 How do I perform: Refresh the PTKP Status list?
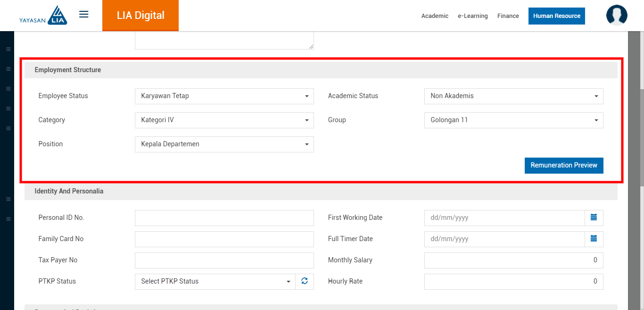click(305, 281)
